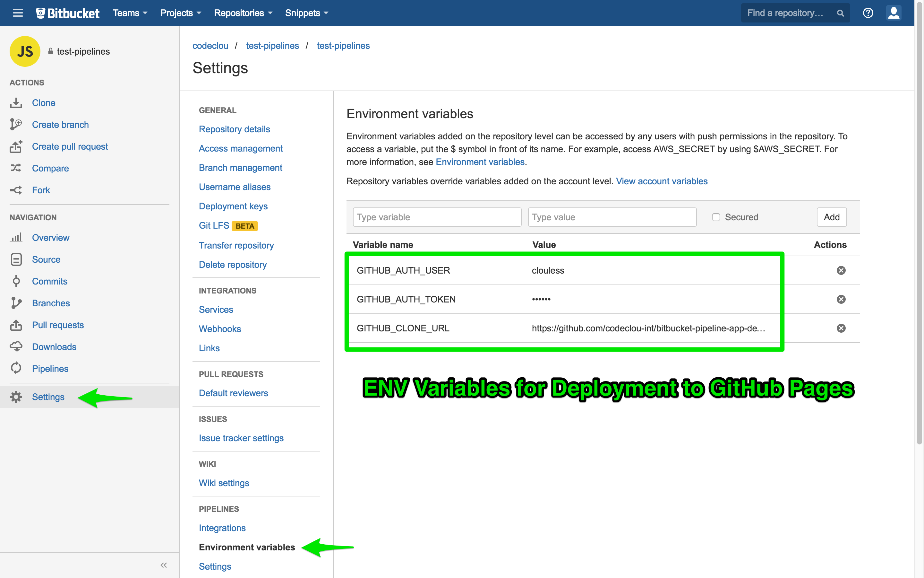Select Environment variables in Pipelines section
This screenshot has width=924, height=578.
[x=247, y=547]
